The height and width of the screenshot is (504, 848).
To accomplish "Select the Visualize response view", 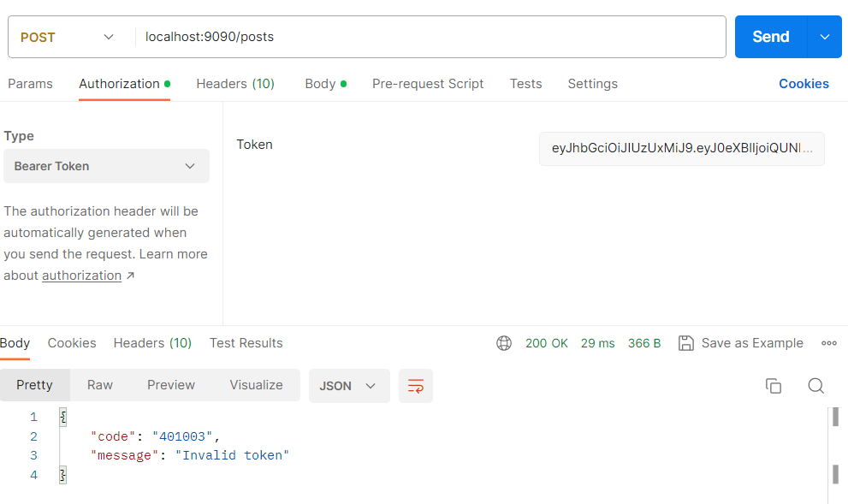I will point(256,385).
